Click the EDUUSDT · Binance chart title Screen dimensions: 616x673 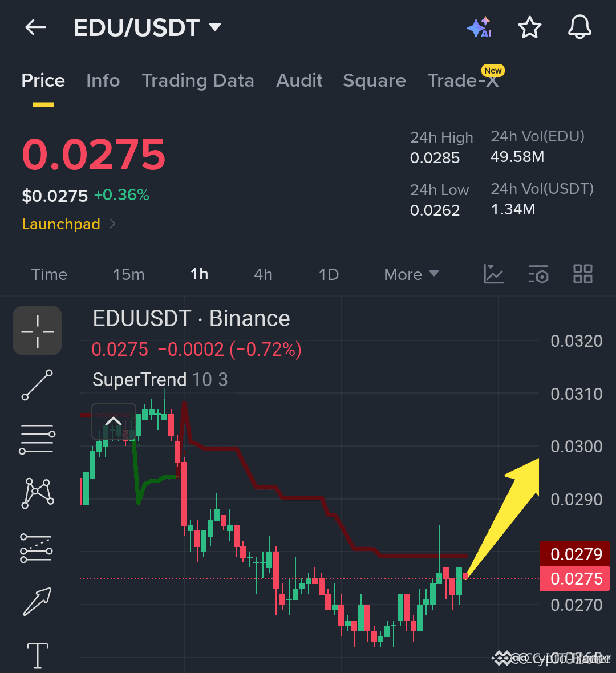pyautogui.click(x=192, y=318)
